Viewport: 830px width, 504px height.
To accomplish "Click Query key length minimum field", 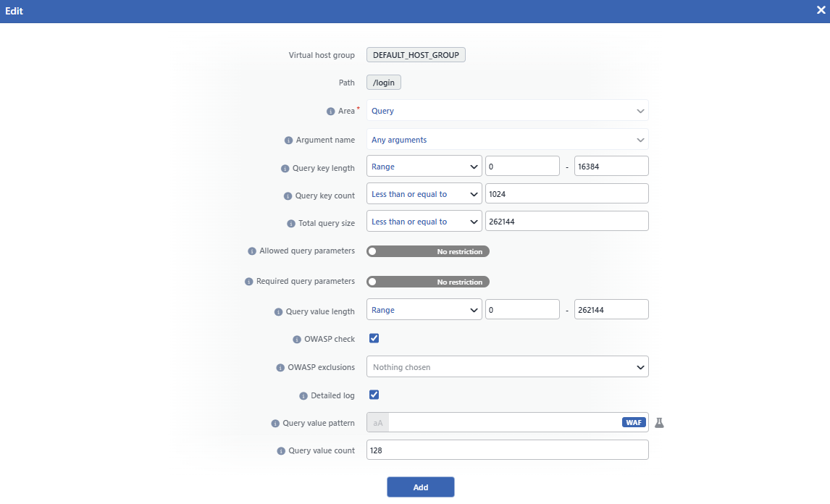I will [x=522, y=167].
